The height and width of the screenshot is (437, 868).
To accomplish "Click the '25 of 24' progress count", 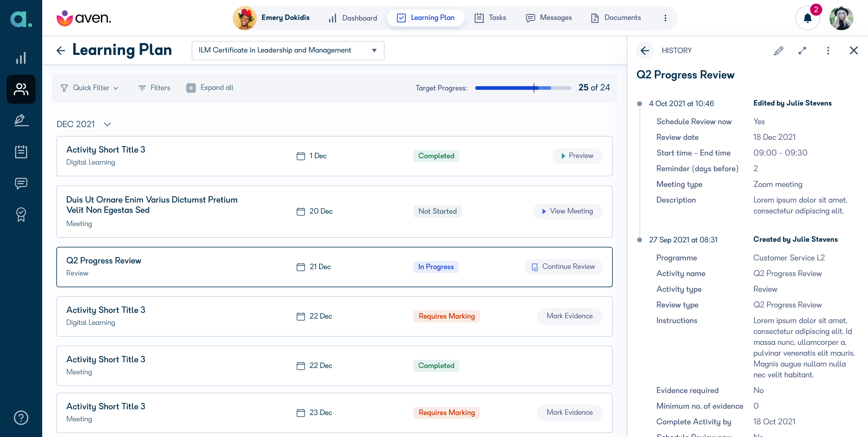I will pyautogui.click(x=594, y=88).
